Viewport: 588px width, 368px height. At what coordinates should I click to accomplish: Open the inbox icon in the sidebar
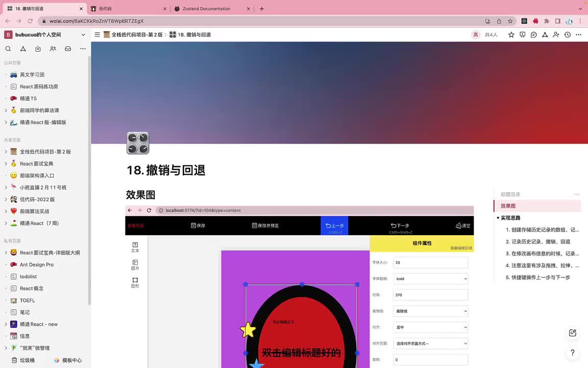click(x=68, y=49)
